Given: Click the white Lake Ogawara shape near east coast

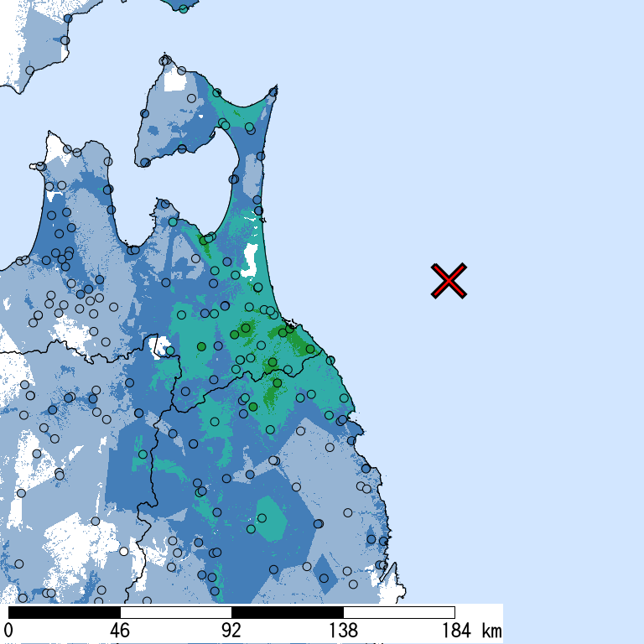Looking at the screenshot, I should click(249, 260).
